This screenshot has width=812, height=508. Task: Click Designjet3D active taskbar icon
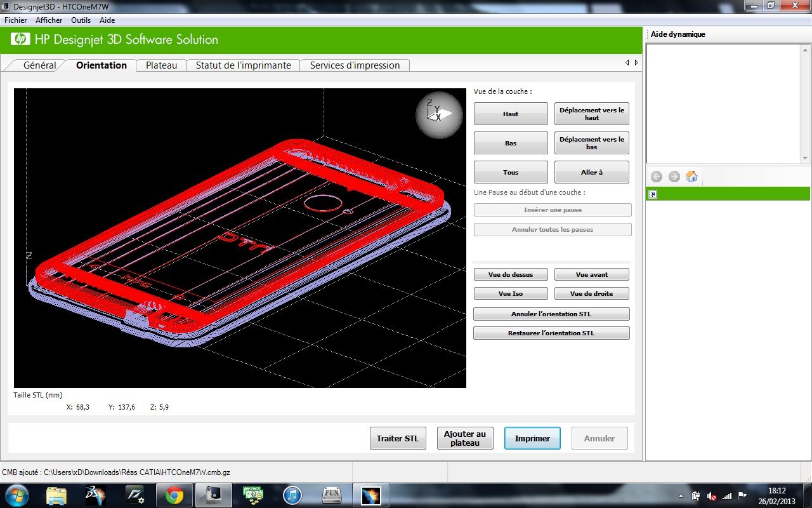[214, 495]
